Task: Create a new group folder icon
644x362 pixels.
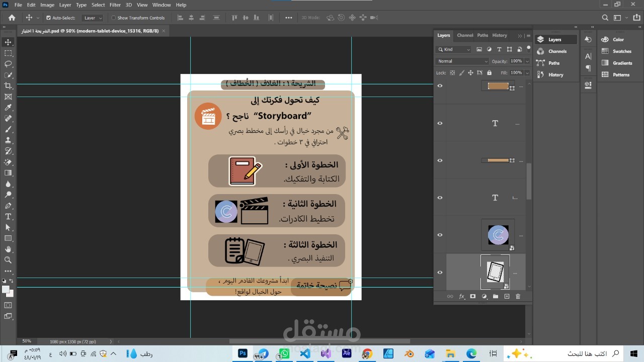Action: coord(496,297)
